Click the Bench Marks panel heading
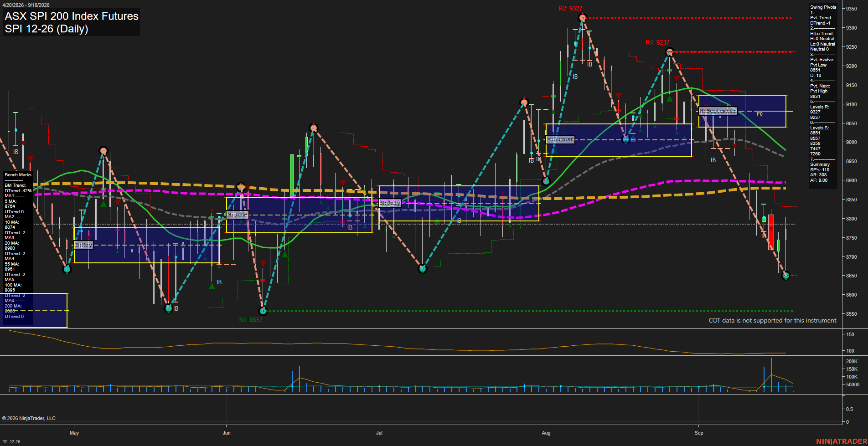Image resolution: width=868 pixels, height=446 pixels. 18,175
